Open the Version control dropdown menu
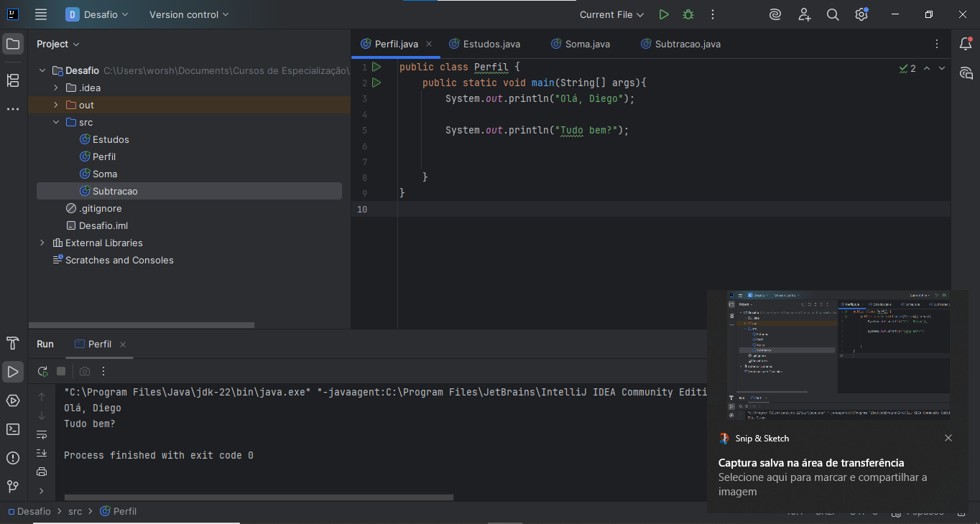This screenshot has height=524, width=980. tap(189, 14)
